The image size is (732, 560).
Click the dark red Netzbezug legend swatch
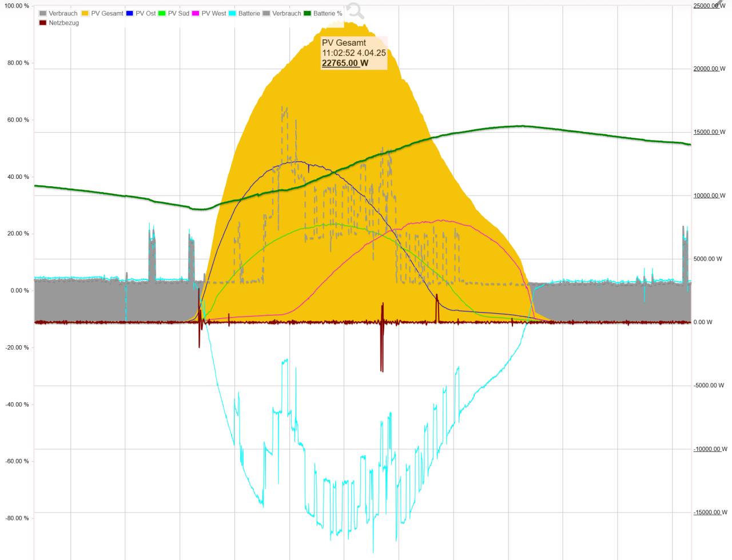coord(43,23)
